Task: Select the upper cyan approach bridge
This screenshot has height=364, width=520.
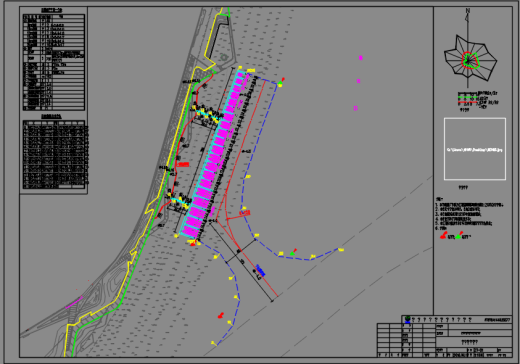Action: point(207,116)
